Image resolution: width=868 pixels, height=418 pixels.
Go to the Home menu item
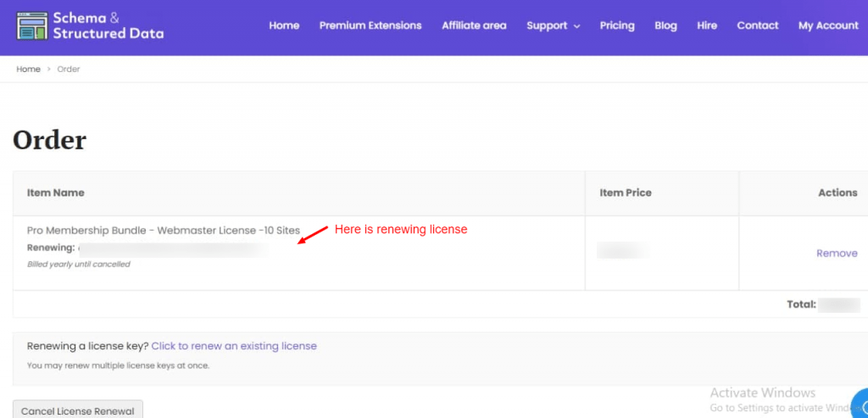pyautogui.click(x=284, y=25)
